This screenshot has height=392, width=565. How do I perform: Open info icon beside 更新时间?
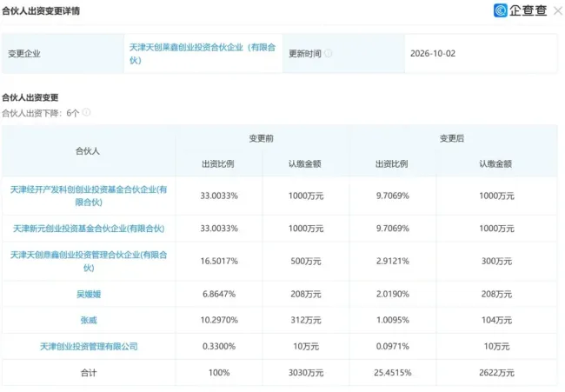pos(328,53)
